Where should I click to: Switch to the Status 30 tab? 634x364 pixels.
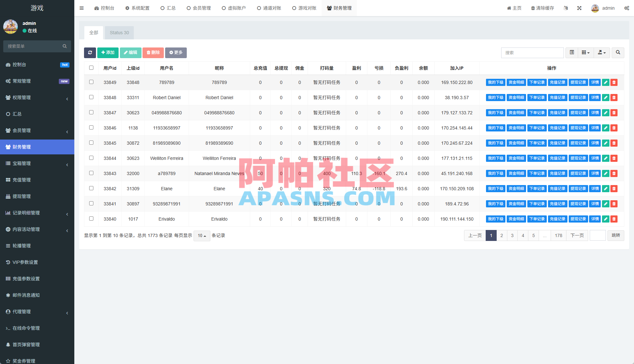[x=119, y=33]
